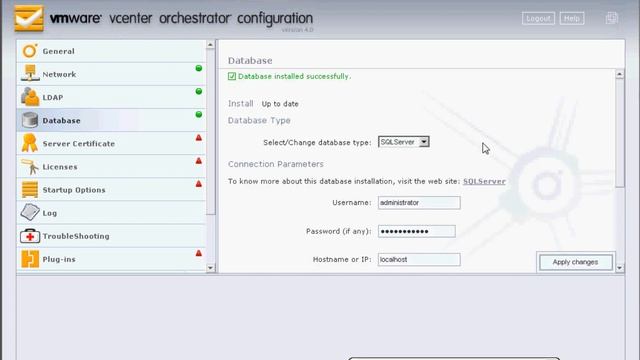The height and width of the screenshot is (360, 640).
Task: Open the database type dropdown
Action: (x=404, y=142)
